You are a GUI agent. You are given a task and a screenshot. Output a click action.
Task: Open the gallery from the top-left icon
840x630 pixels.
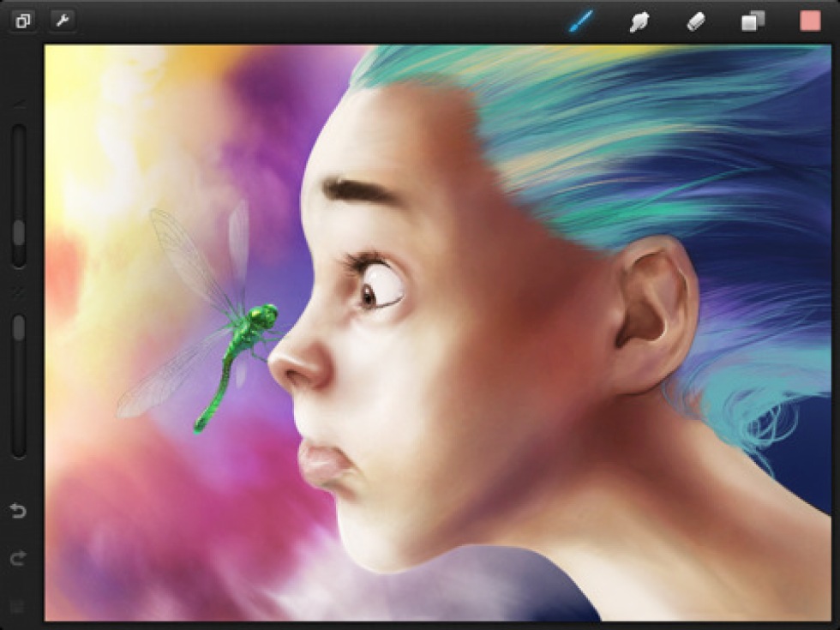coord(22,21)
